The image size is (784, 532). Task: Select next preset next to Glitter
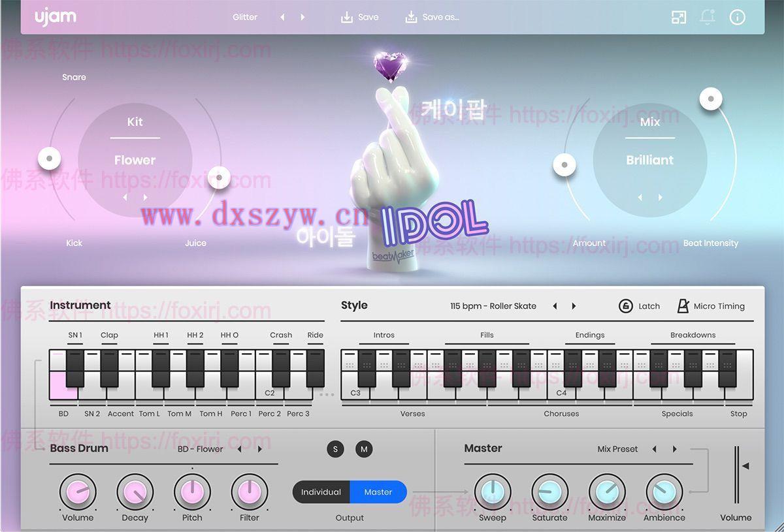coord(302,17)
